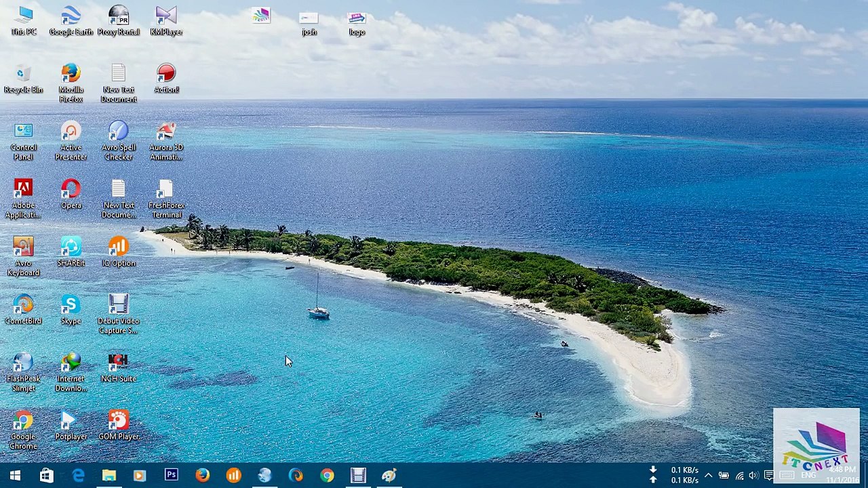Open Photoshop from the taskbar
The image size is (868, 488).
[x=171, y=476]
